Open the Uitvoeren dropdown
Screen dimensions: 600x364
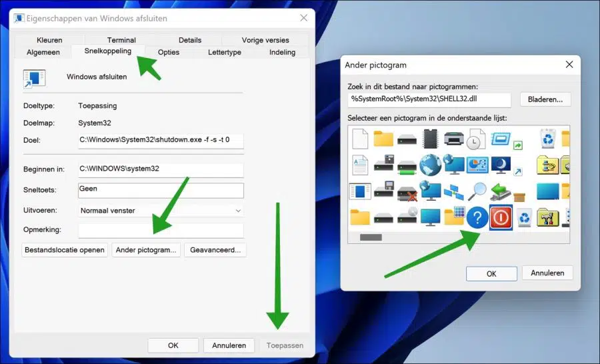pyautogui.click(x=161, y=211)
